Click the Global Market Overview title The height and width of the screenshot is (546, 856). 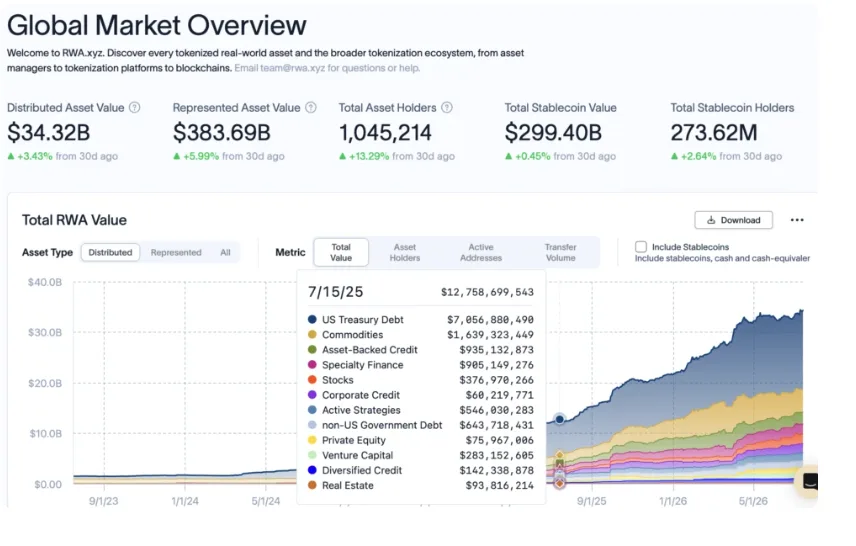(157, 25)
